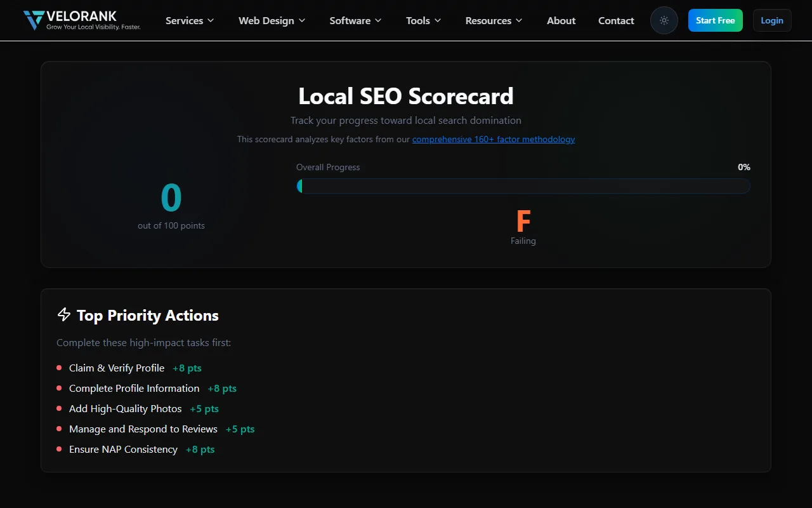The height and width of the screenshot is (508, 812).
Task: Open the Contact page
Action: (x=616, y=20)
